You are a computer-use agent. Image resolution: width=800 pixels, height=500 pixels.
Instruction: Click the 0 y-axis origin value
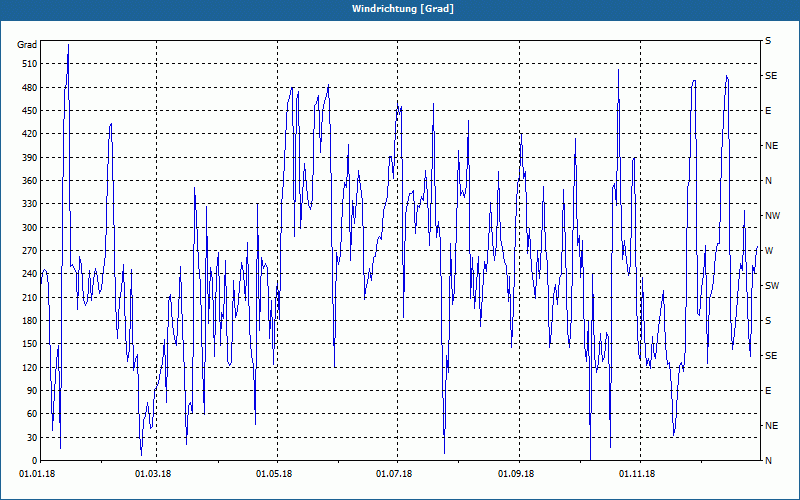coord(35,461)
